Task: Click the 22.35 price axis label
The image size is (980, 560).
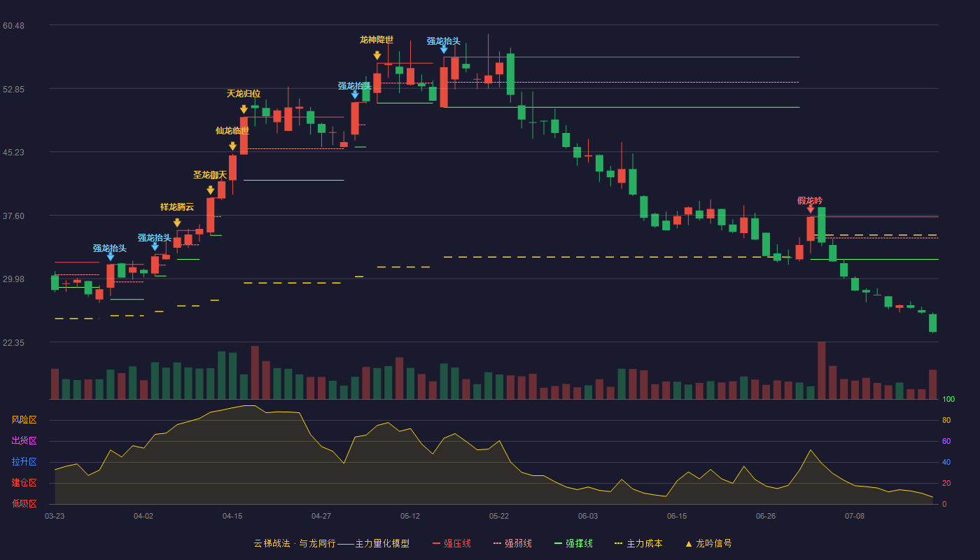Action: 13,343
